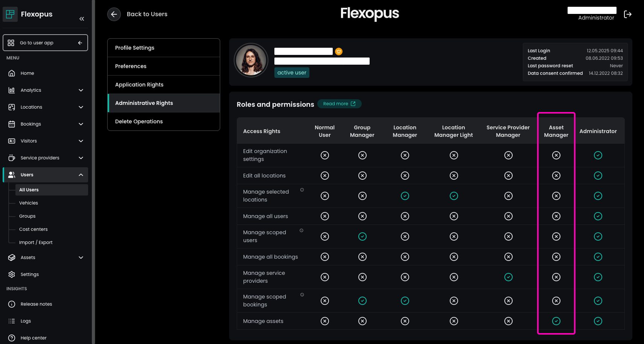Click info icon beside Manage selected locations

point(302,190)
